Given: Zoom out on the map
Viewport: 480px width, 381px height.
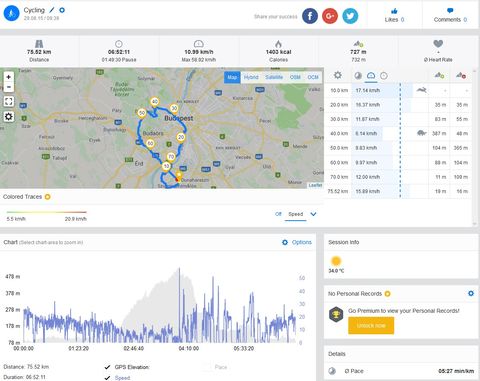Looking at the screenshot, I should coord(9,87).
